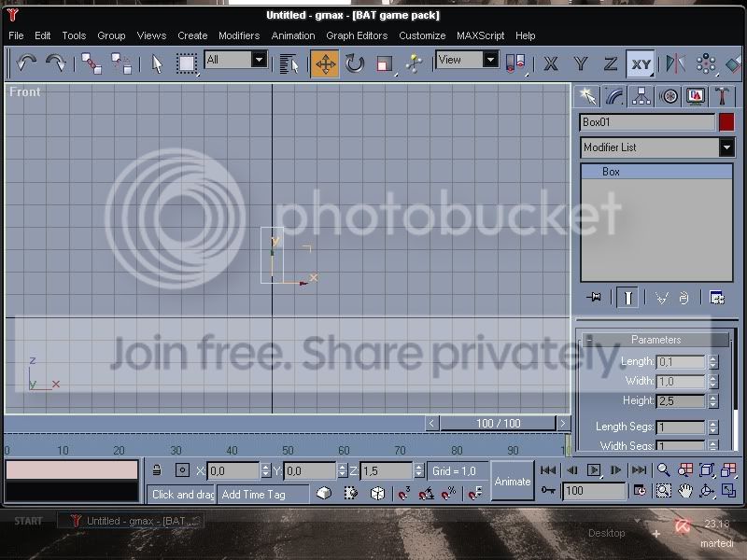
Task: Choose the Select and Link tool
Action: coord(91,63)
